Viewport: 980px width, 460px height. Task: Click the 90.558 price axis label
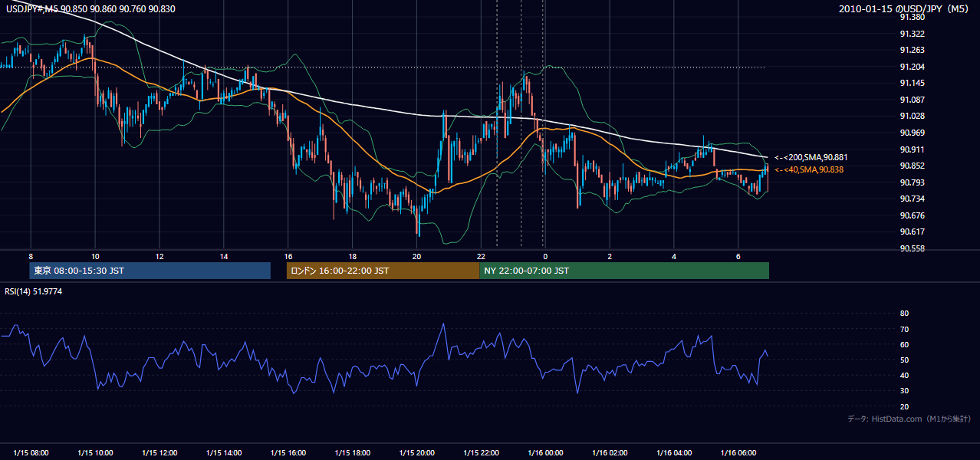(913, 248)
